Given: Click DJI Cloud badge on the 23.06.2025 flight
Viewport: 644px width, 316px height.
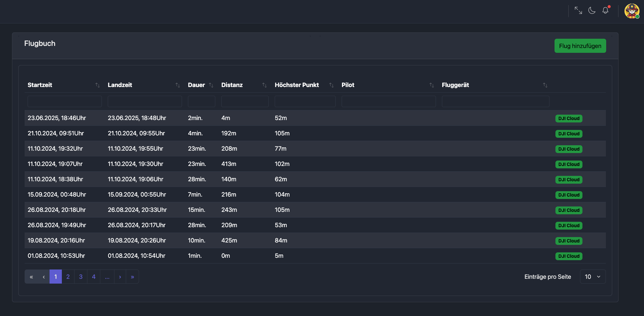Looking at the screenshot, I should (x=569, y=119).
